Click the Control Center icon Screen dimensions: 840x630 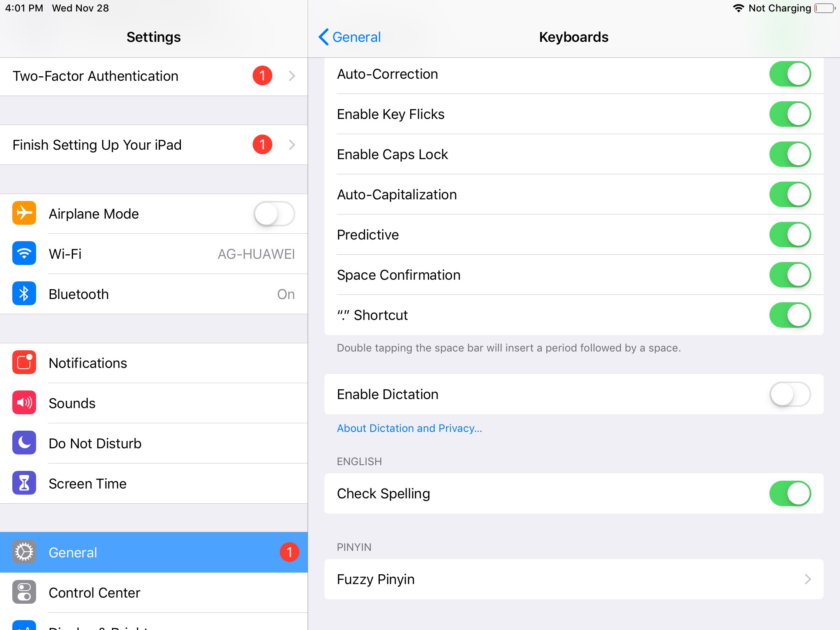point(24,592)
